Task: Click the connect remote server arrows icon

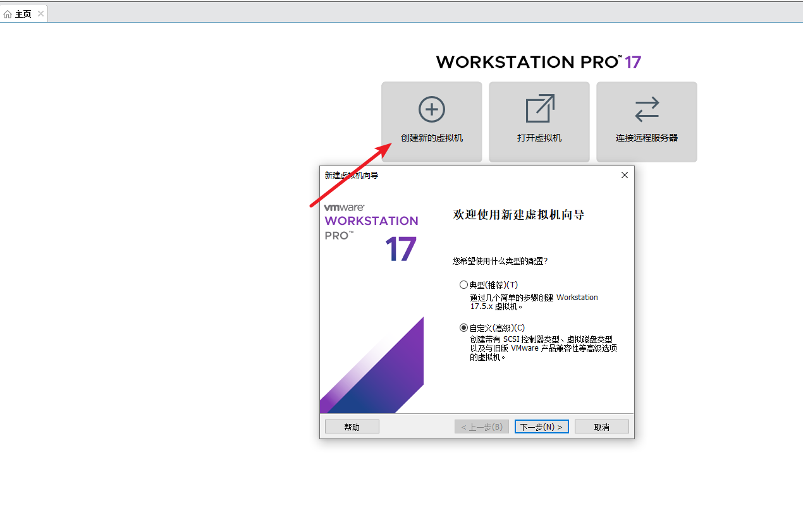Action: tap(647, 109)
